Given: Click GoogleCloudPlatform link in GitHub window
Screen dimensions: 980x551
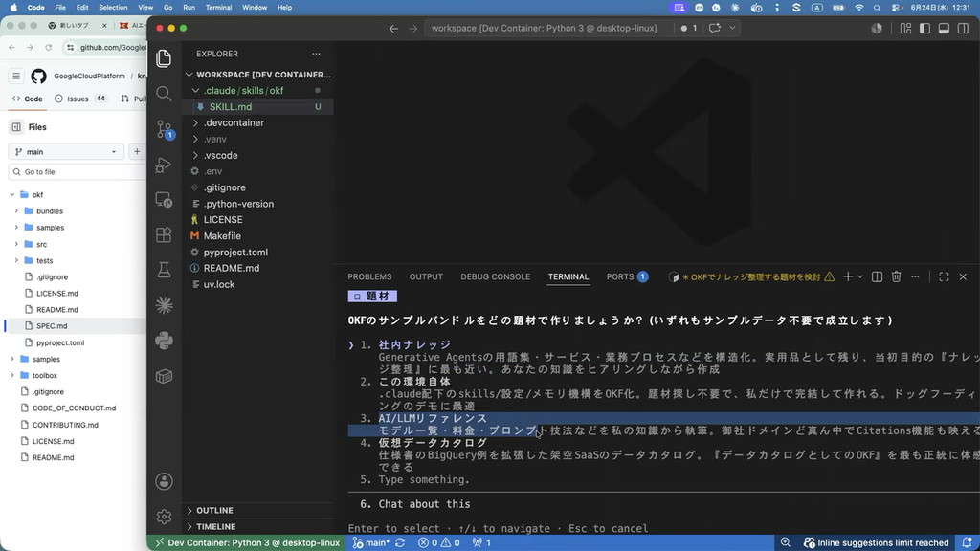Looking at the screenshot, I should point(89,77).
